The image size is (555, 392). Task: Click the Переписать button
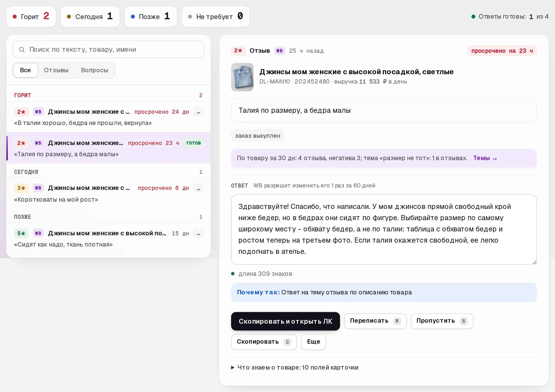[x=375, y=321]
